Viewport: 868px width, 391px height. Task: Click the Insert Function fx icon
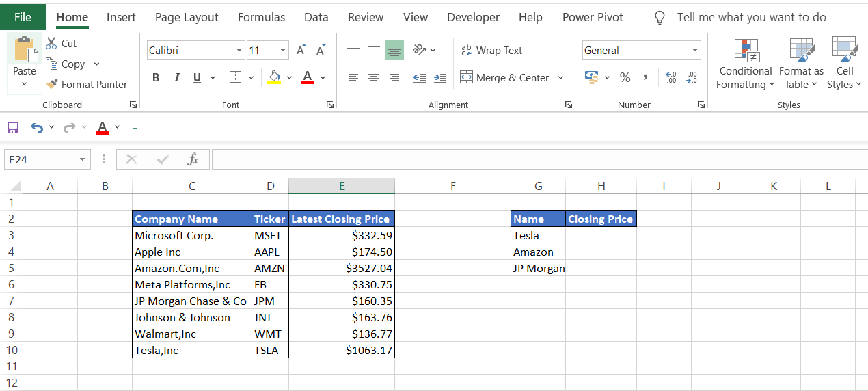(193, 159)
